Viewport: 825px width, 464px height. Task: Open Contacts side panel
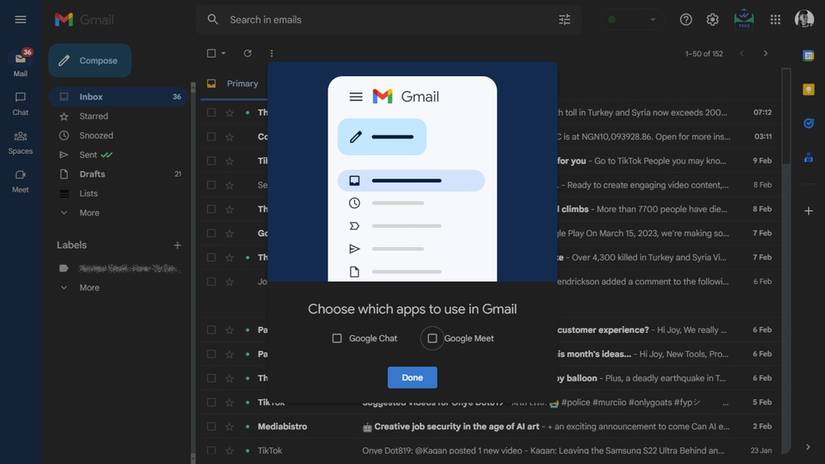[809, 157]
